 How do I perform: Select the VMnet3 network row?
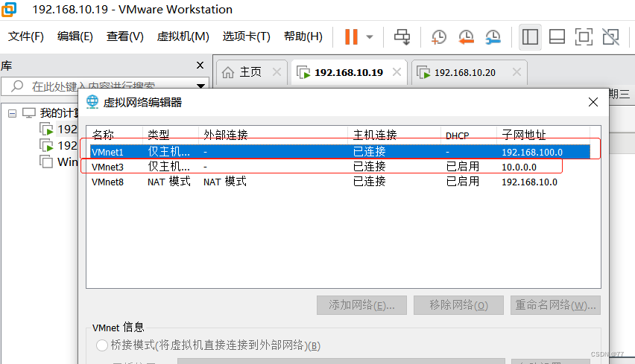(340, 167)
